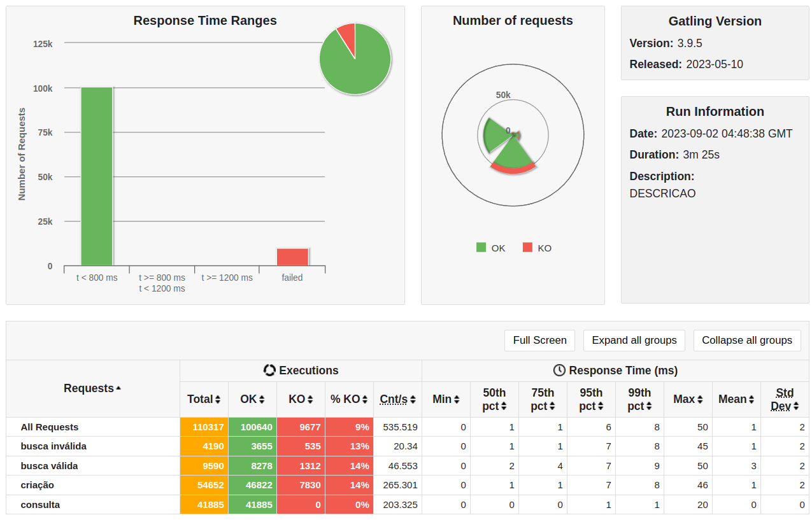
Task: Select the All Requests row name
Action: point(50,427)
